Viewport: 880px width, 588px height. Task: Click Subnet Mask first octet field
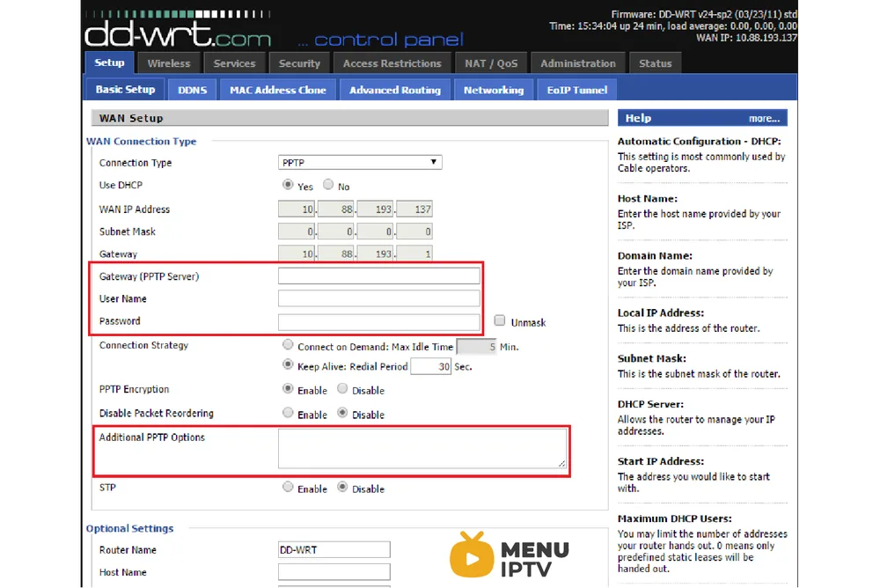pos(297,232)
